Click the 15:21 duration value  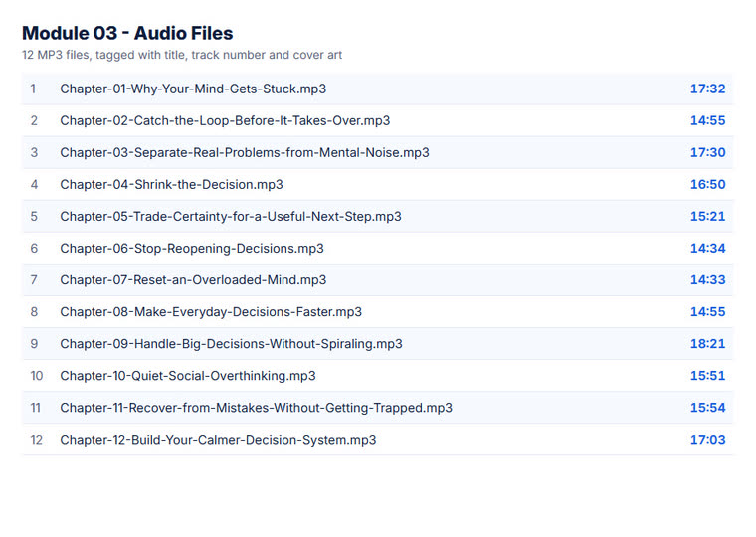[707, 216]
